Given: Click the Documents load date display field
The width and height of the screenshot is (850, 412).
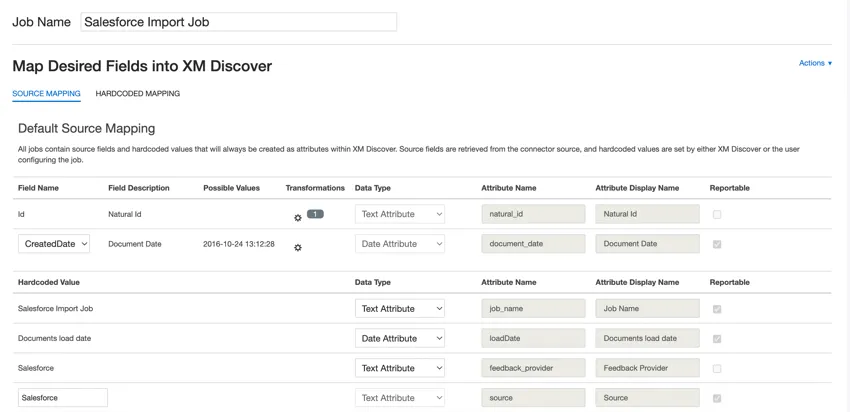Looking at the screenshot, I should 647,338.
